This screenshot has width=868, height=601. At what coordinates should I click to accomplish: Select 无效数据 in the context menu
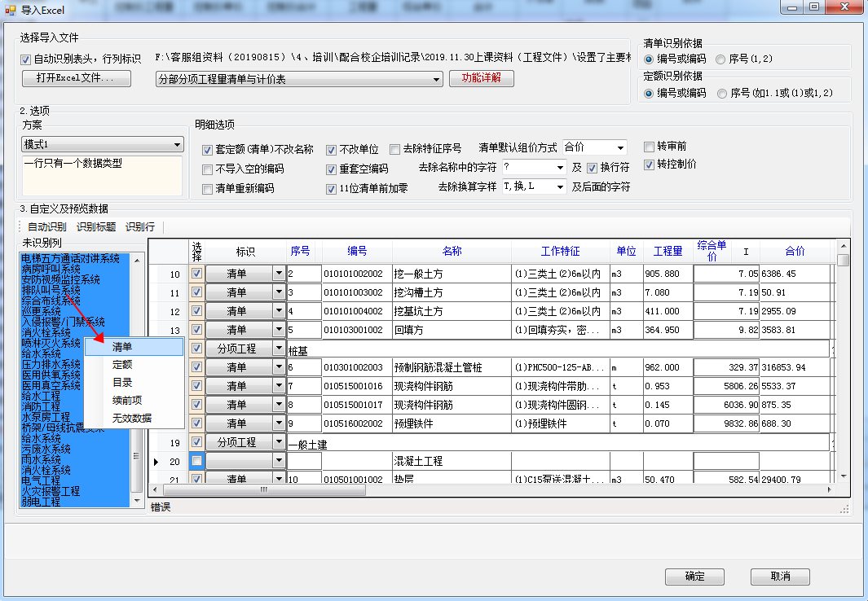[x=134, y=418]
